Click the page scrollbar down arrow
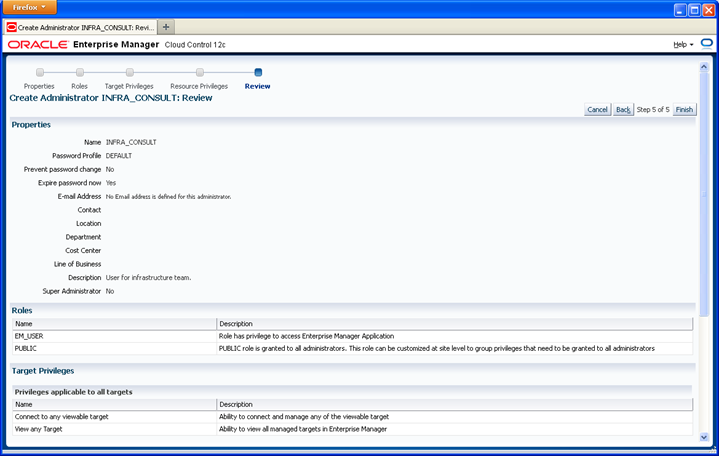Image resolution: width=719 pixels, height=456 pixels. click(704, 437)
